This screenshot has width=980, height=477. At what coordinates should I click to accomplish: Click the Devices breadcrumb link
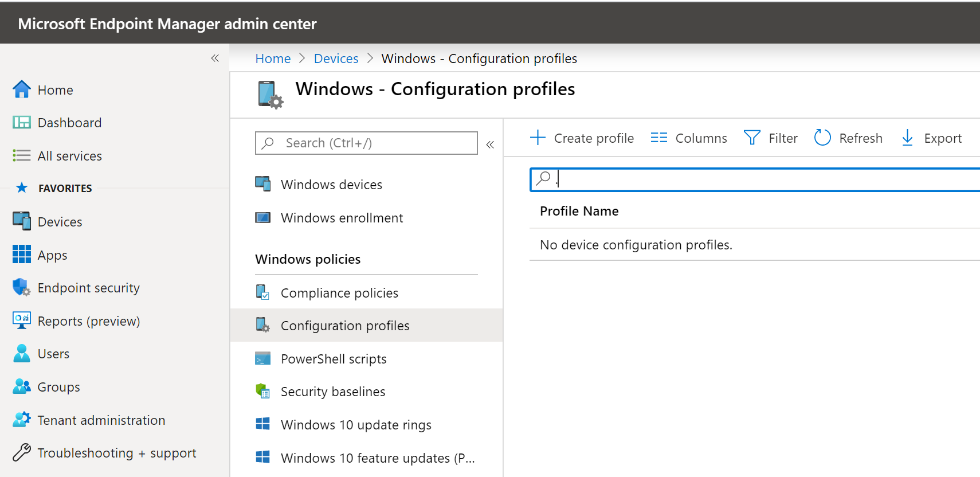click(x=336, y=58)
